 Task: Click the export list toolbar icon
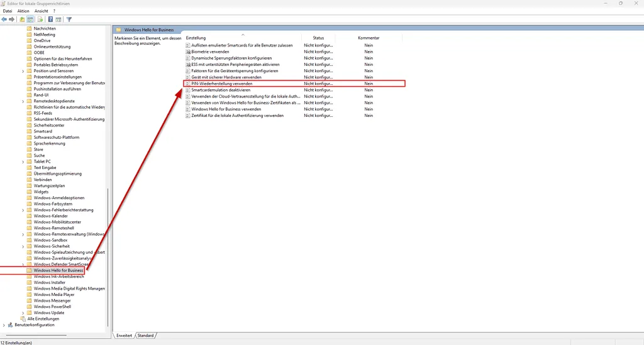click(40, 19)
